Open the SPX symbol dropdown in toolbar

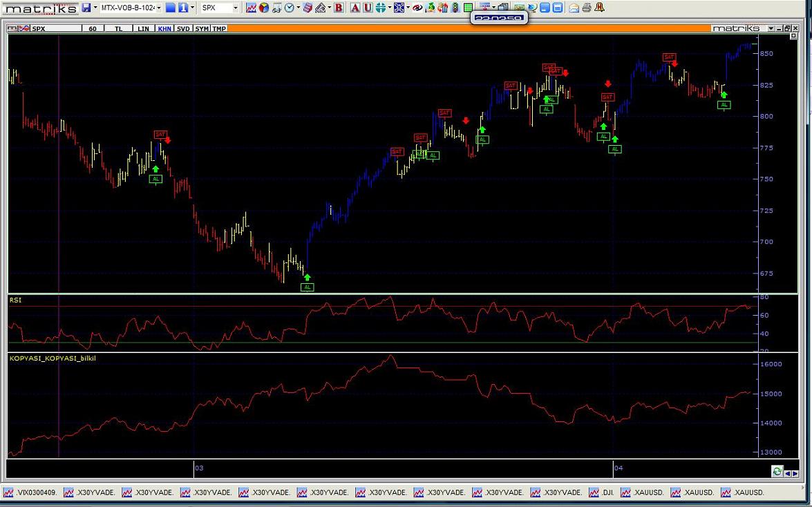click(235, 8)
